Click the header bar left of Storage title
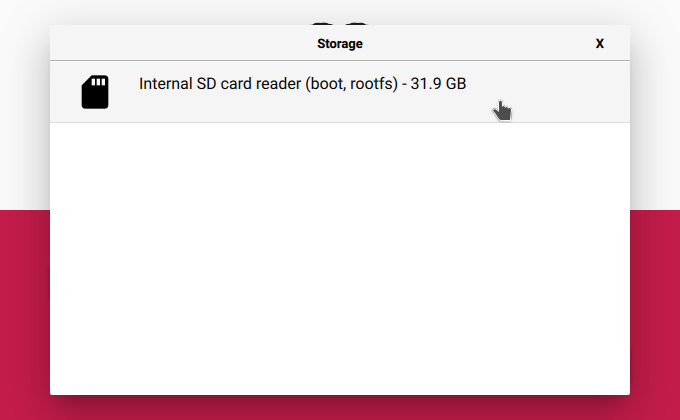 (x=183, y=43)
